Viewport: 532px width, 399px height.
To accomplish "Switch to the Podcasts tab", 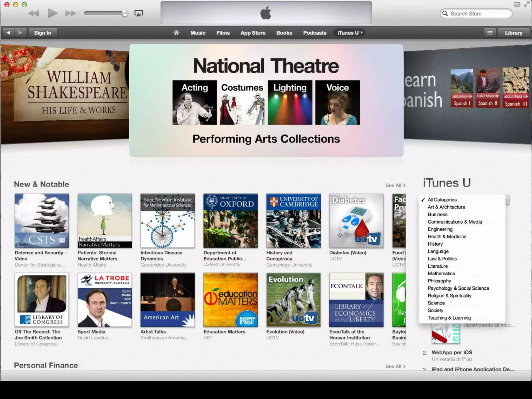I will [315, 33].
